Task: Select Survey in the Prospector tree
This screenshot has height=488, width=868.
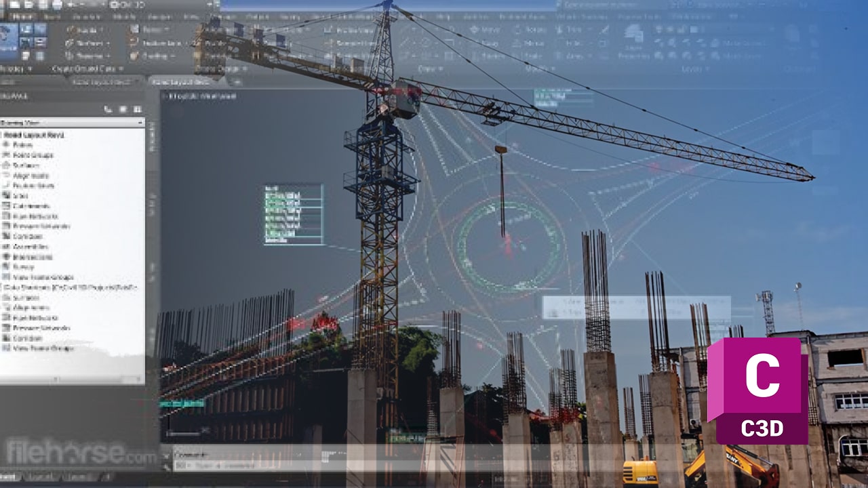Action: pos(23,267)
